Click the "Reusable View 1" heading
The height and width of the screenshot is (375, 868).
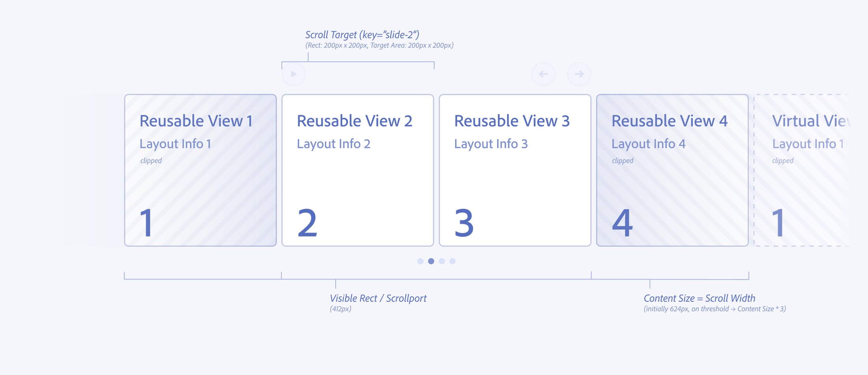point(196,121)
